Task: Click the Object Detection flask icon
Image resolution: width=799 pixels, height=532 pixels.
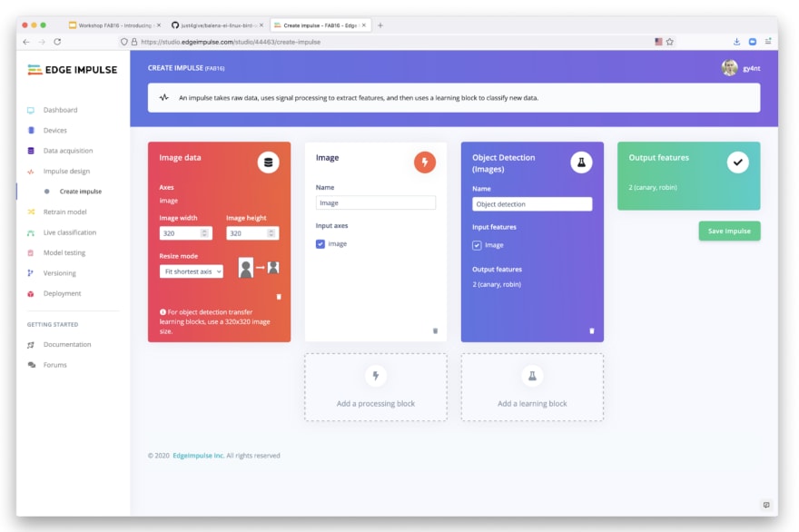Action: [581, 163]
